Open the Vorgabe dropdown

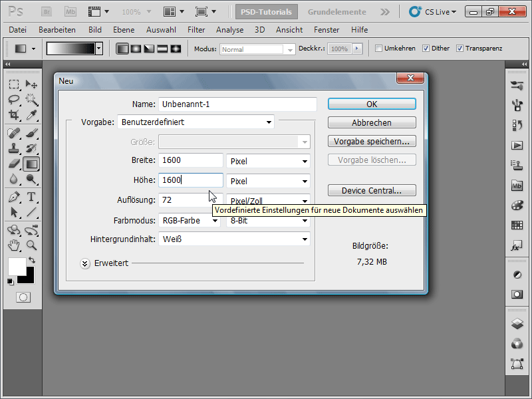196,122
